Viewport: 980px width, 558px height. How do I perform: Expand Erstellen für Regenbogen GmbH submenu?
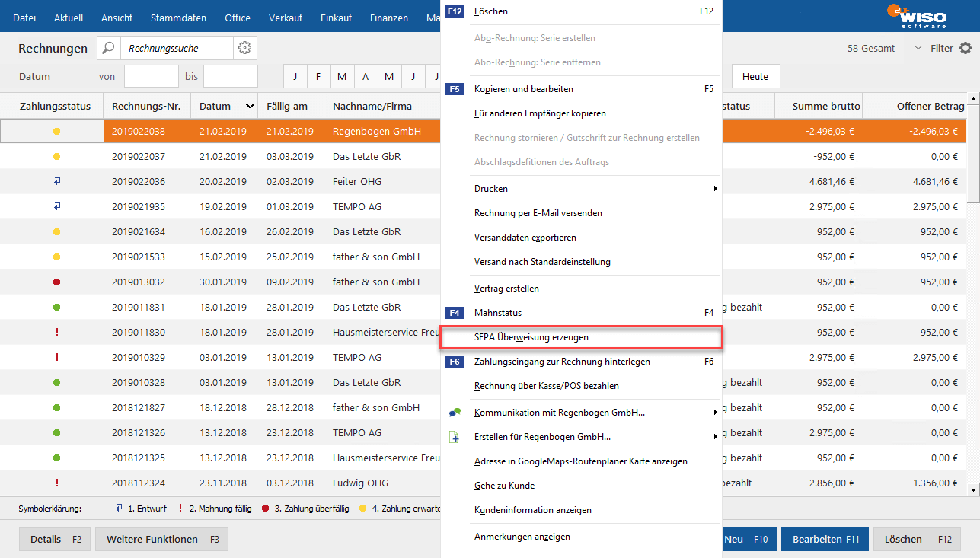point(715,437)
